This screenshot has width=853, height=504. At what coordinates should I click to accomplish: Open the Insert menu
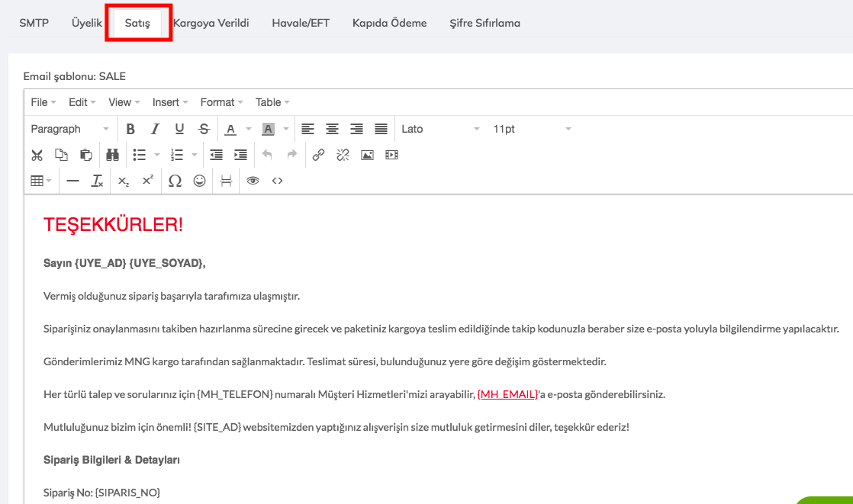(170, 102)
